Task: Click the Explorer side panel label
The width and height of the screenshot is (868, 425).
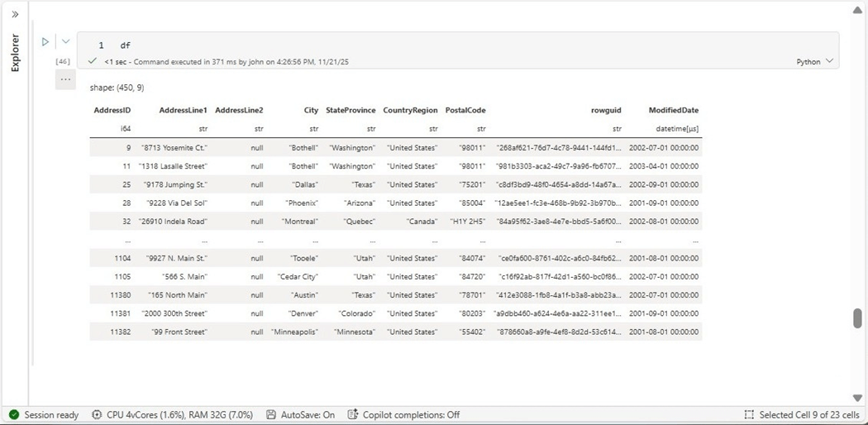Action: (x=15, y=53)
